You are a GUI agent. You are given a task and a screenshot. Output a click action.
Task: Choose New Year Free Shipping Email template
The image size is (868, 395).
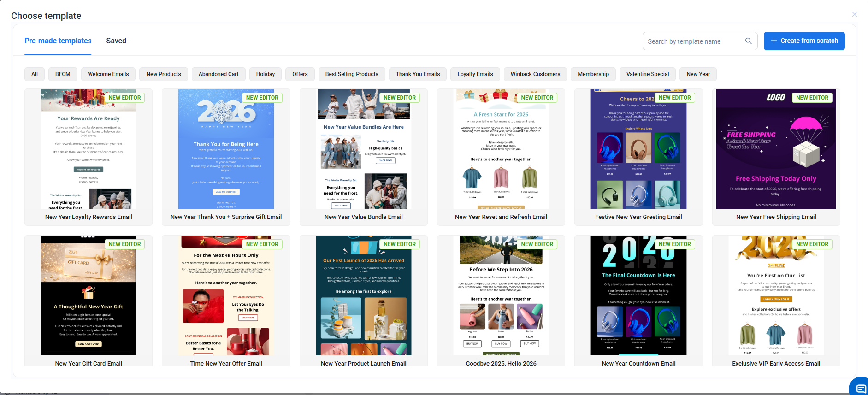click(776, 149)
